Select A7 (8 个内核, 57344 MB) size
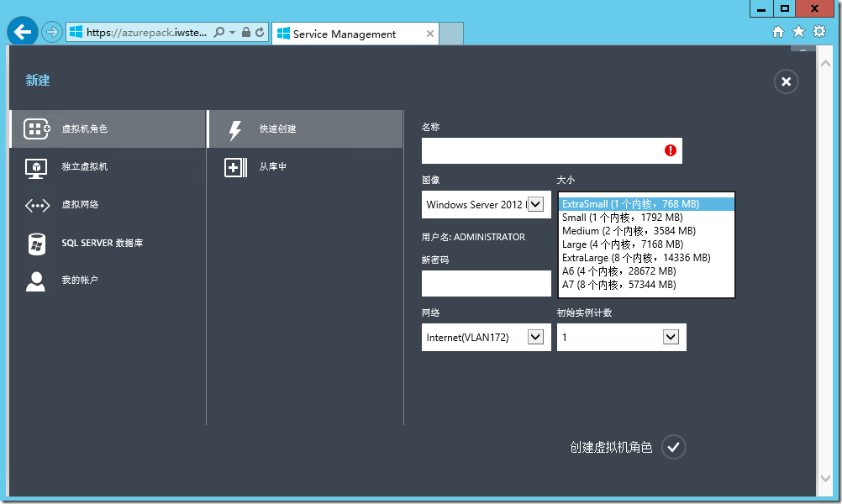The height and width of the screenshot is (504, 842). tap(646, 285)
